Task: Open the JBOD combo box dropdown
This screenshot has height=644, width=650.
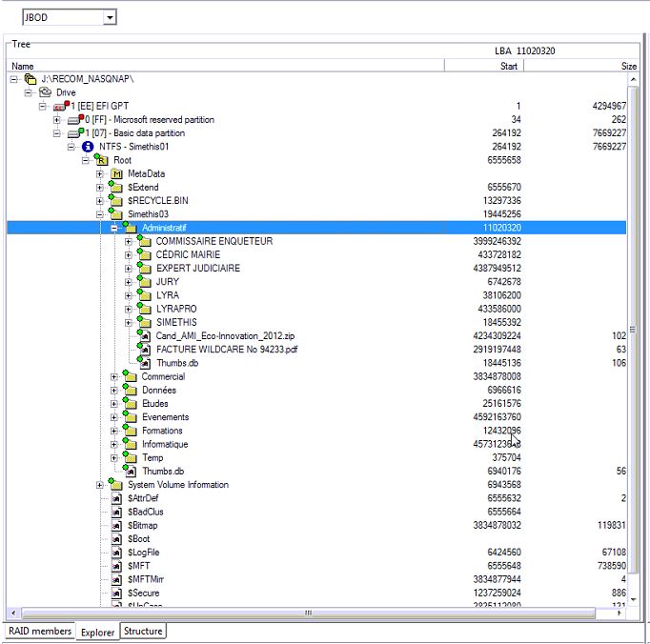Action: pos(110,17)
